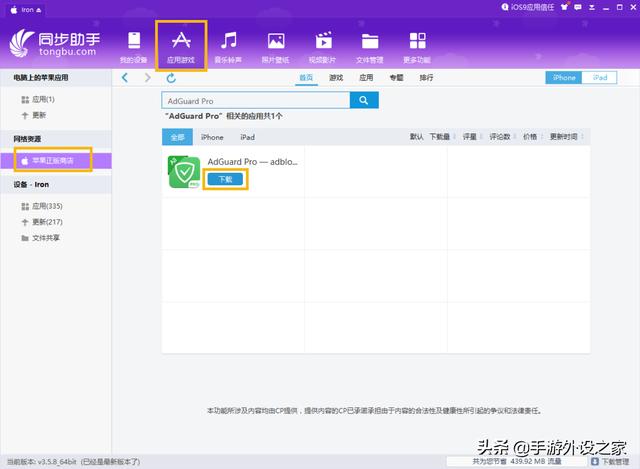
Task: Refresh the store page
Action: coord(171,78)
